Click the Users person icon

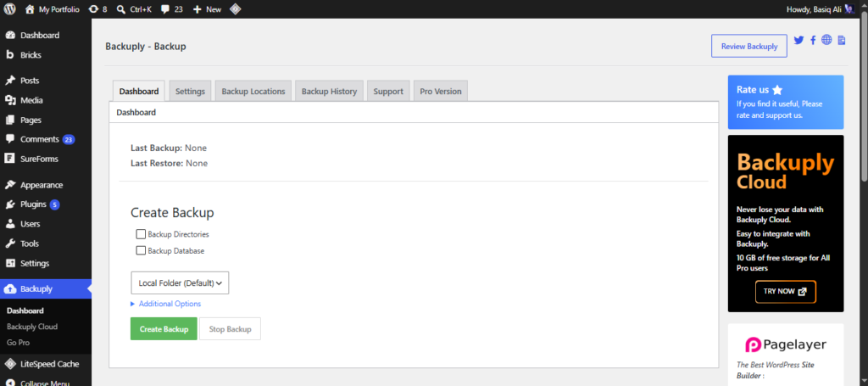pyautogui.click(x=10, y=224)
